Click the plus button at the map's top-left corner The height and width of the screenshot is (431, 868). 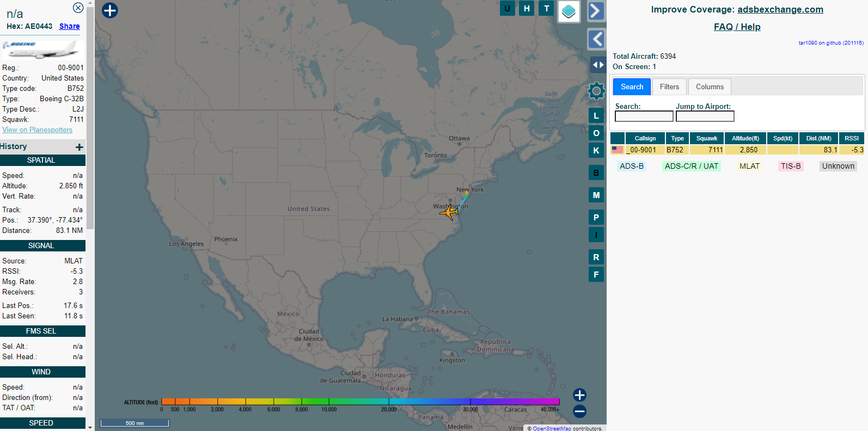click(x=110, y=10)
